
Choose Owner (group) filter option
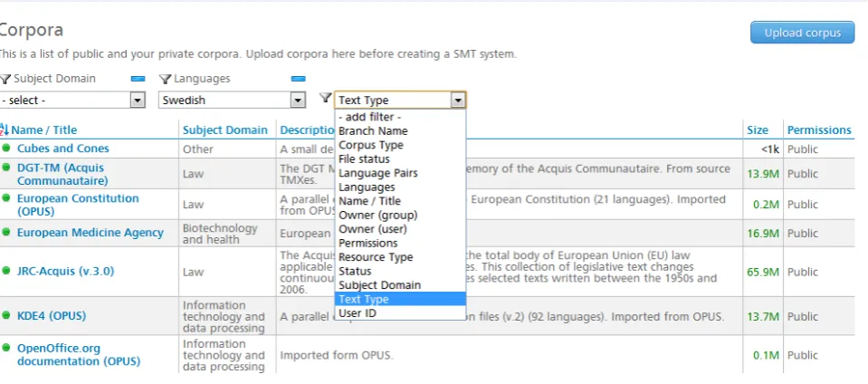(x=400, y=215)
